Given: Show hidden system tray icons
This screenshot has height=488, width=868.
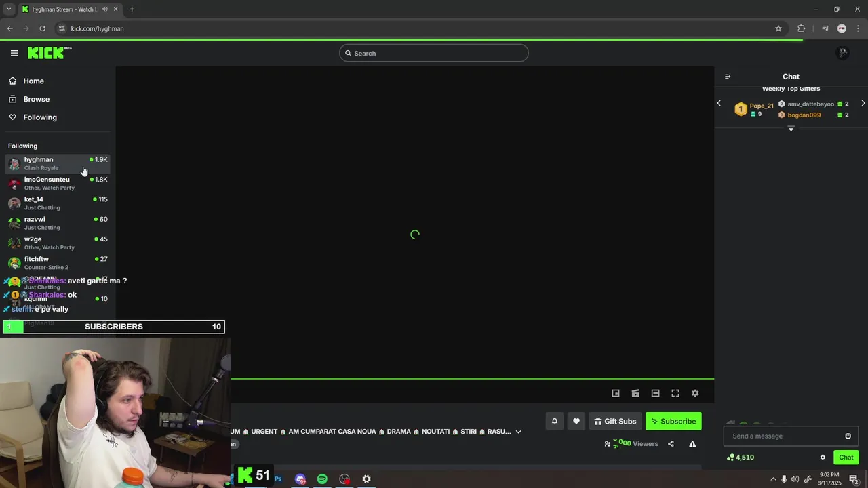Looking at the screenshot, I should [x=773, y=479].
